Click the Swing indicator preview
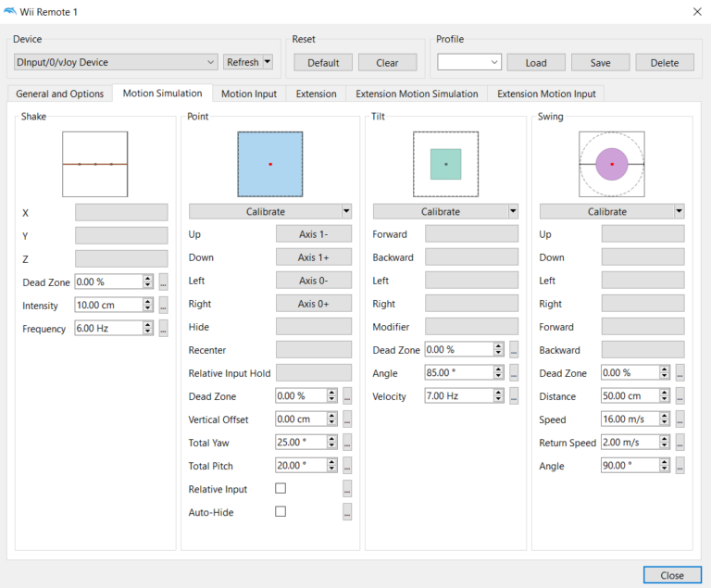The height and width of the screenshot is (588, 711). point(612,164)
